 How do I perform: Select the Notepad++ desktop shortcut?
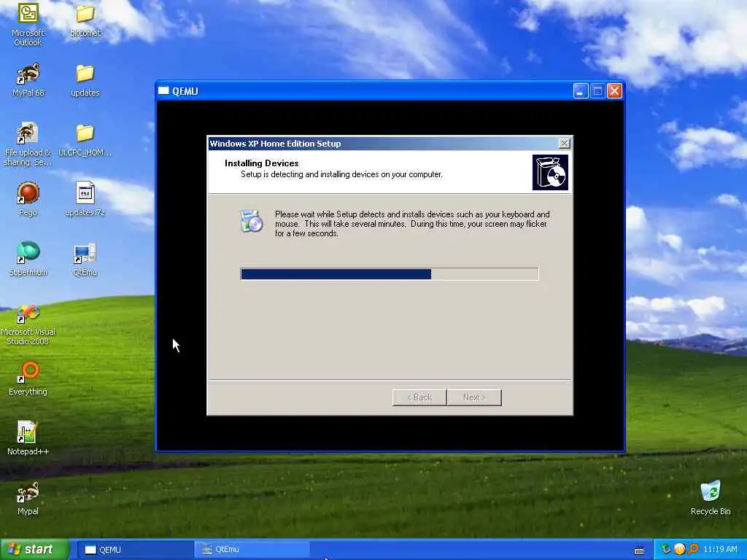click(x=28, y=438)
